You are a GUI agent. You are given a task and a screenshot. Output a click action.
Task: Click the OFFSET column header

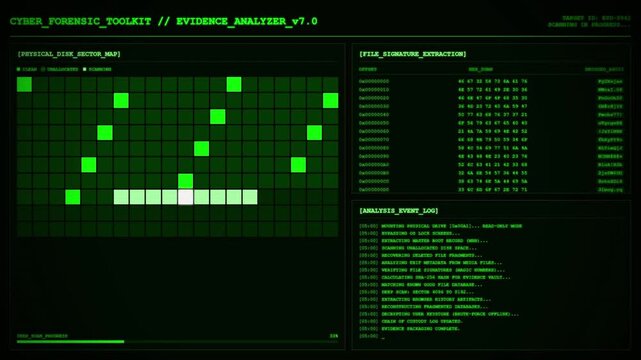[368, 69]
